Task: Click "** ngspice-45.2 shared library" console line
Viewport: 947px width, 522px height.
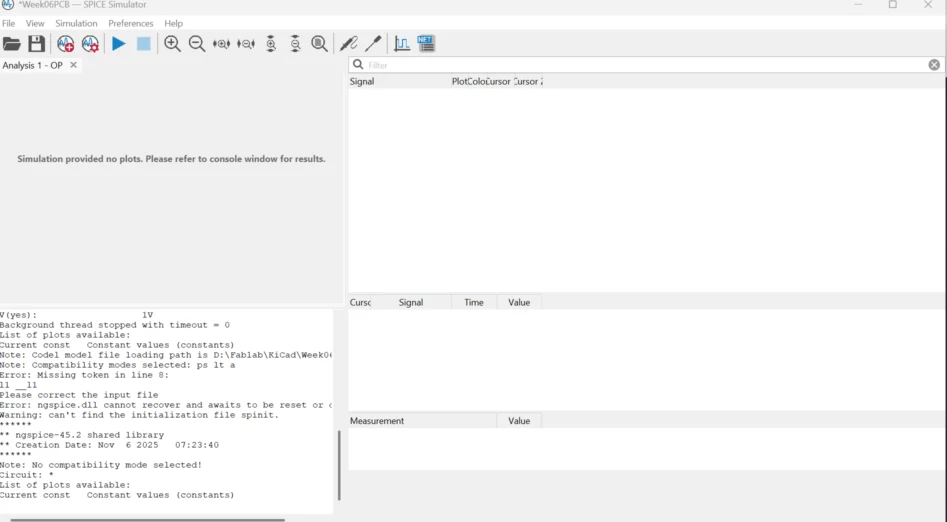Action: pyautogui.click(x=82, y=435)
